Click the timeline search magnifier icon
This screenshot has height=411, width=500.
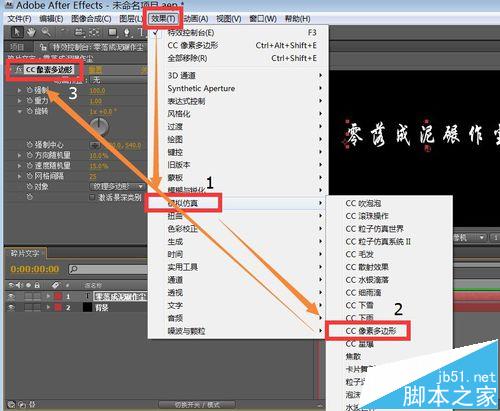(x=74, y=269)
